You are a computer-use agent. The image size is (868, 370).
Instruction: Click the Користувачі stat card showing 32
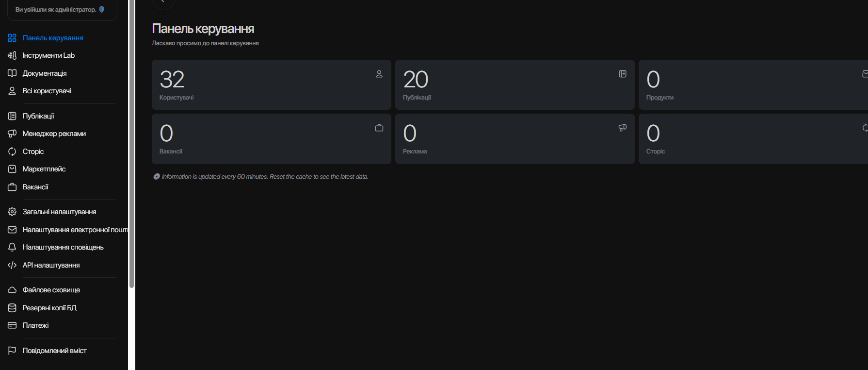pos(271,85)
